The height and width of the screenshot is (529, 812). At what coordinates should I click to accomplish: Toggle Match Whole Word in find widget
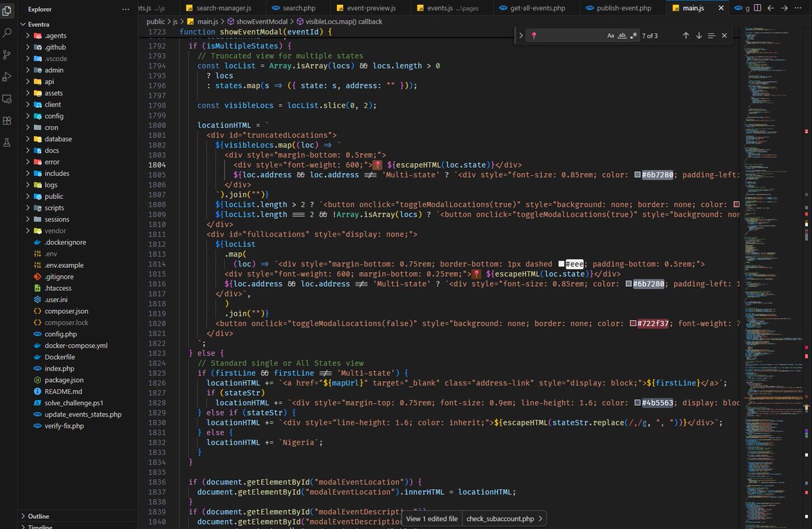(622, 35)
